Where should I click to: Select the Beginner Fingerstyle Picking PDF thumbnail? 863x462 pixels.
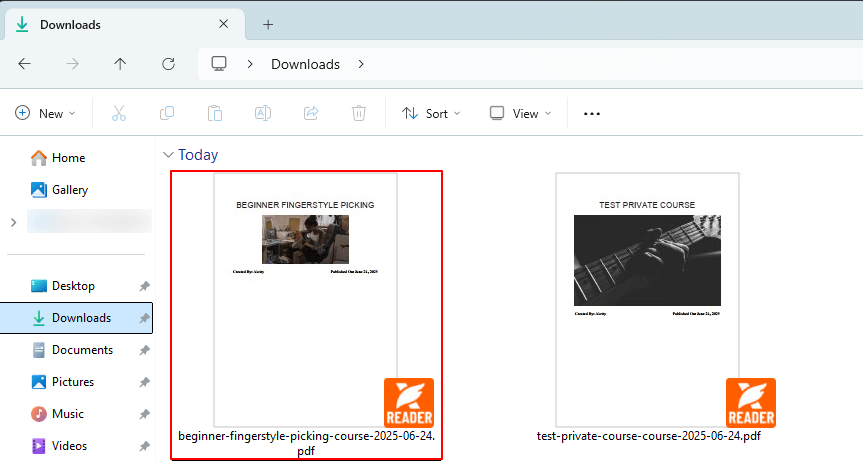305,300
